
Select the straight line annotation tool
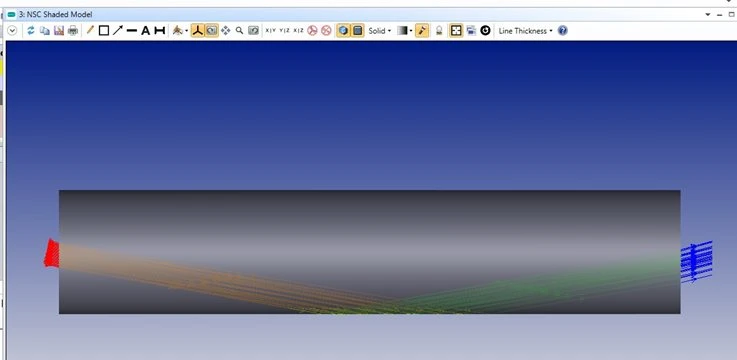pos(132,31)
